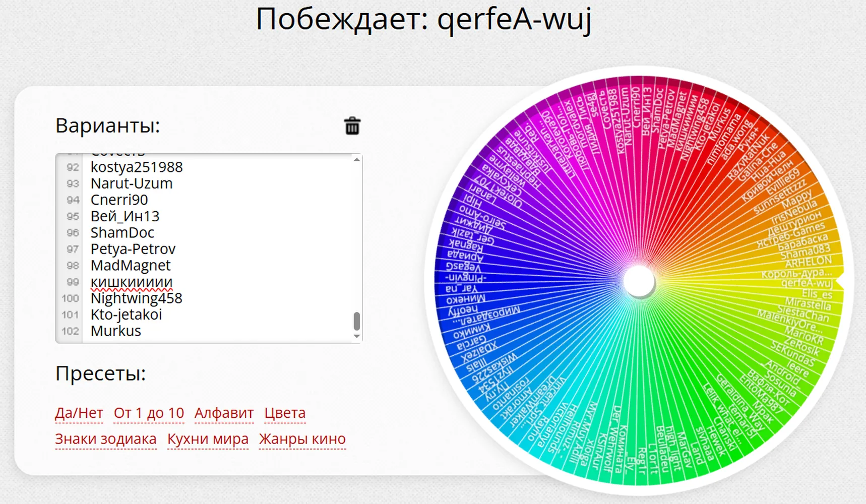Screen dimensions: 866x504
Task: Click the white center hub of the wheel
Action: pos(639,281)
